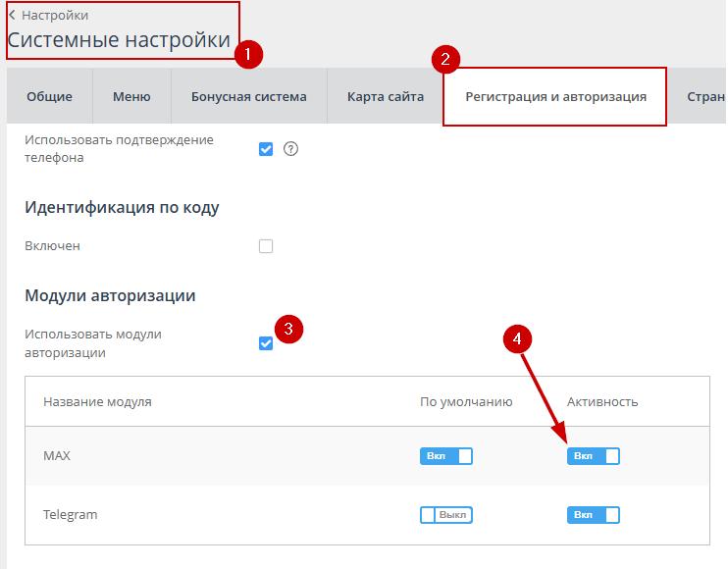Screen dimensions: 728x569
Task: Show help for phone confirmation question icon
Action: [290, 149]
